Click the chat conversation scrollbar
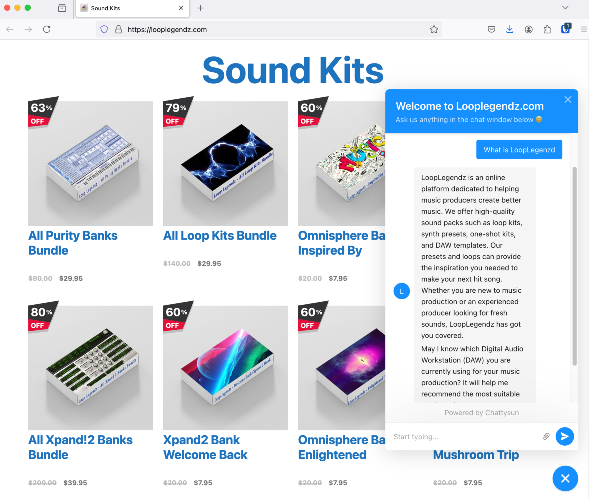The height and width of the screenshot is (500, 589). [x=574, y=266]
